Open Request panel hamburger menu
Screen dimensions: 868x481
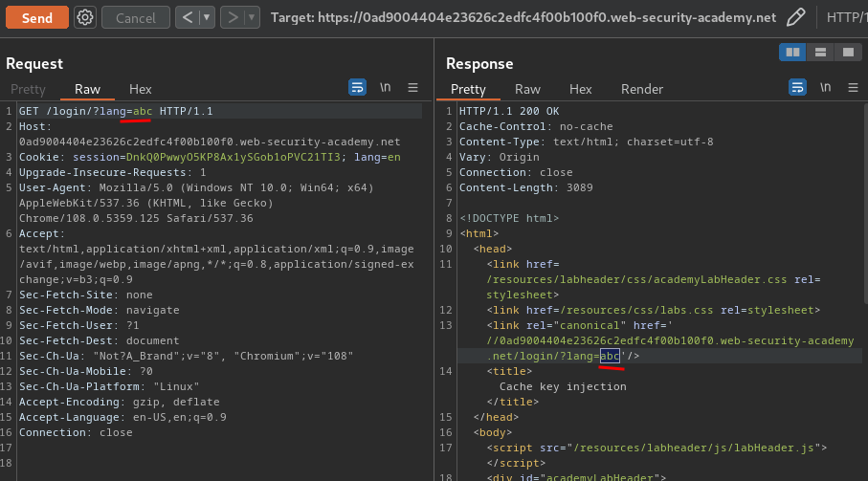(413, 87)
